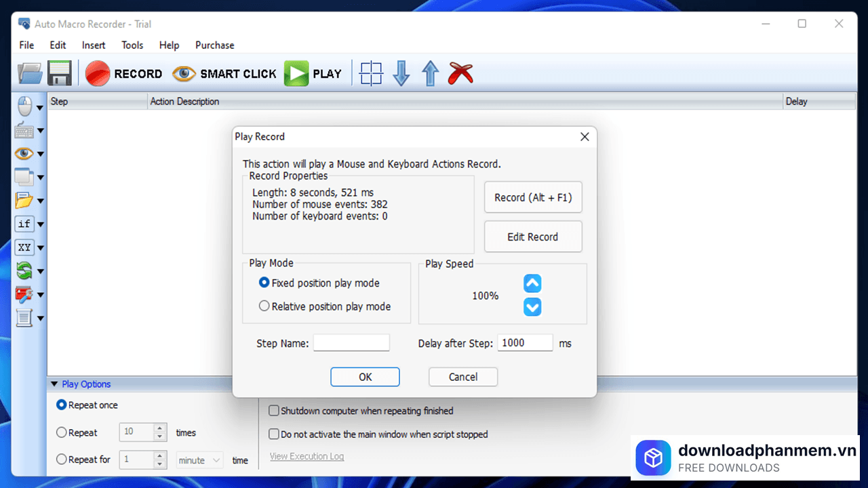Screen dimensions: 868x488
Task: Open the Tools menu
Action: 132,45
